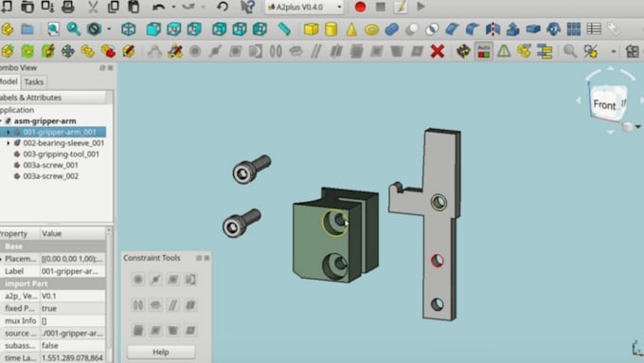Click the Label value field 001-gripper-ar...
The height and width of the screenshot is (363, 644).
pyautogui.click(x=72, y=271)
